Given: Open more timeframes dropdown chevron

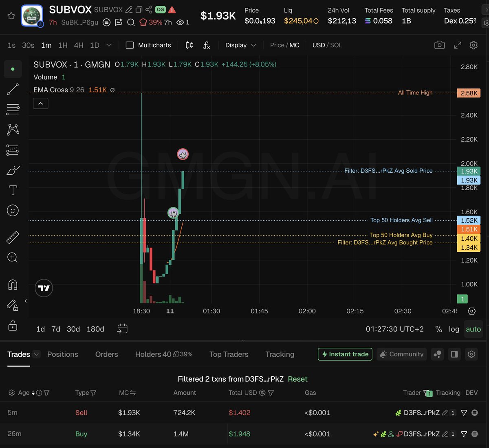Looking at the screenshot, I should pos(109,45).
